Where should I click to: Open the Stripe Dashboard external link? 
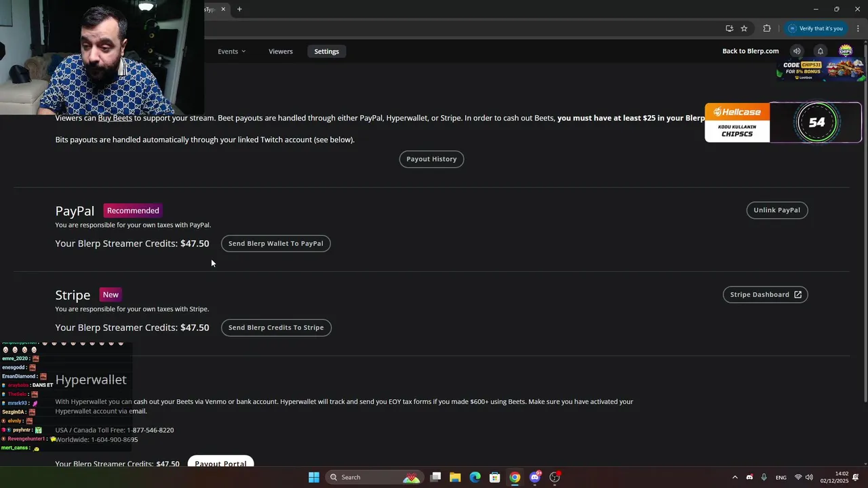click(765, 295)
